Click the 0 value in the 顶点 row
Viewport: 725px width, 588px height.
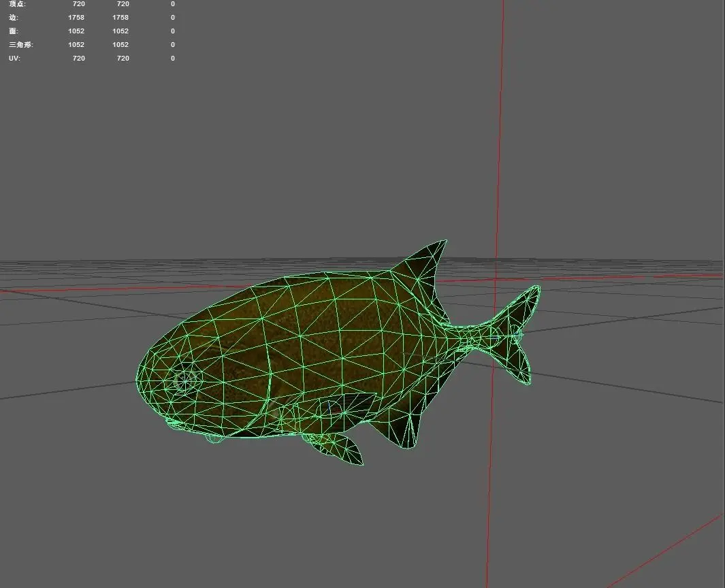[173, 3]
